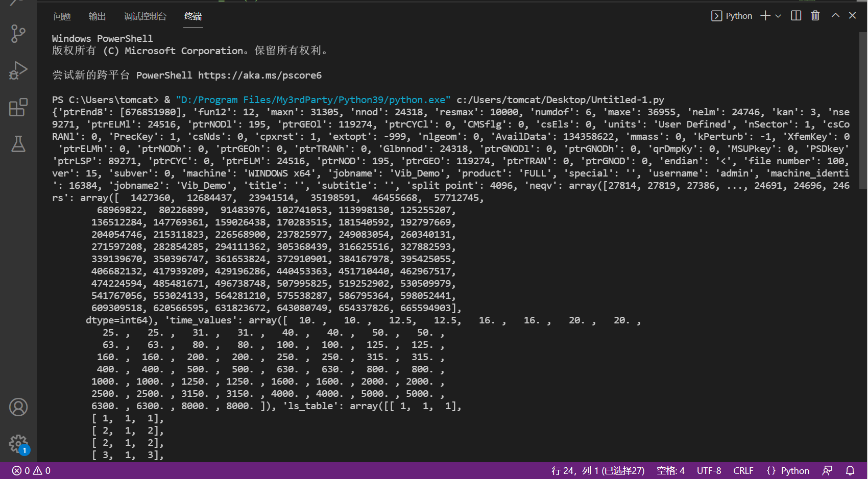Open the Source Control view

pos(18,34)
